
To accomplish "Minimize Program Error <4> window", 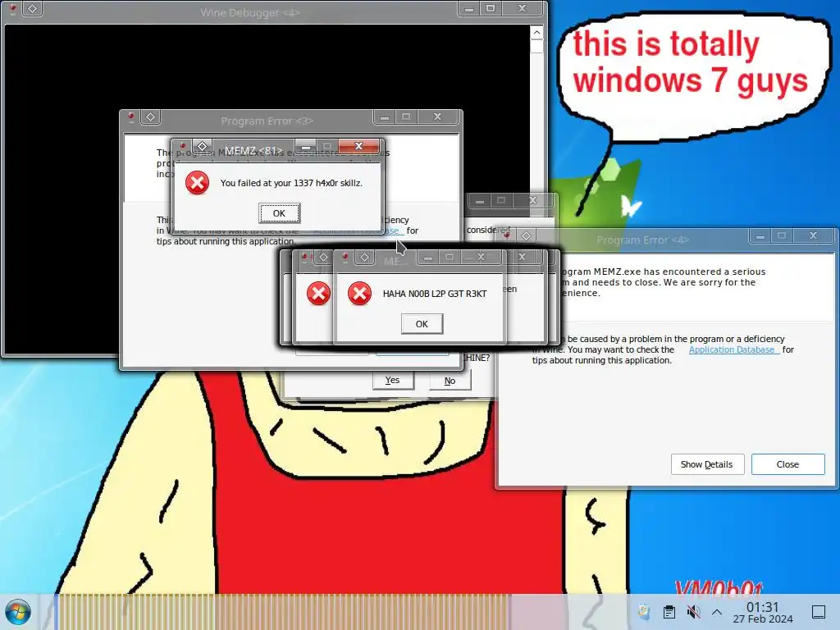I will (x=760, y=235).
